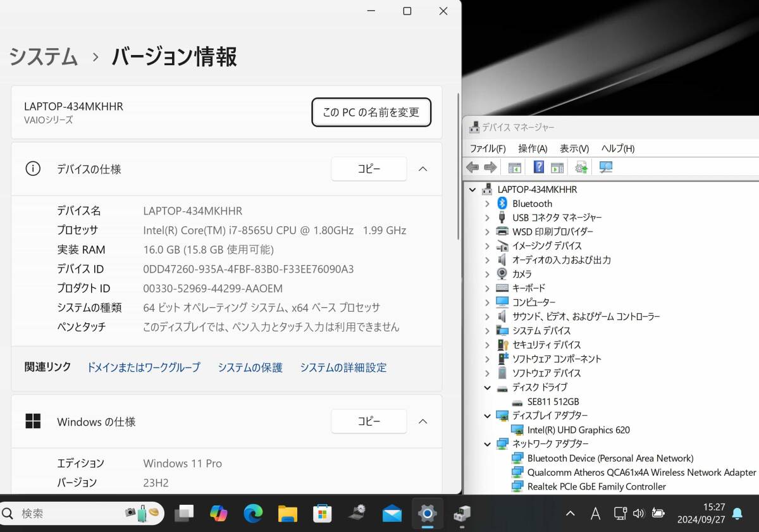
Task: Expand the キーボード category
Action: tap(487, 288)
